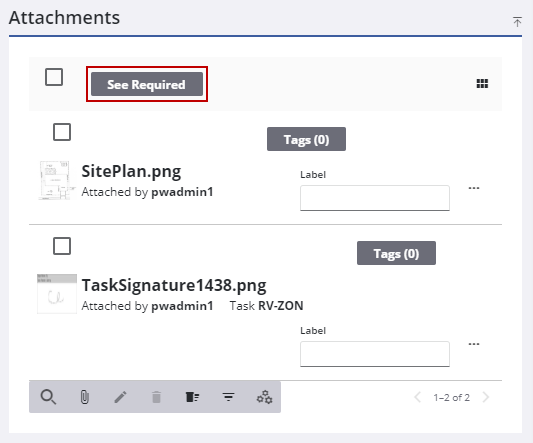This screenshot has height=443, width=533.
Task: Open the more options ellipsis for TaskSignature1438.png
Action: click(474, 344)
